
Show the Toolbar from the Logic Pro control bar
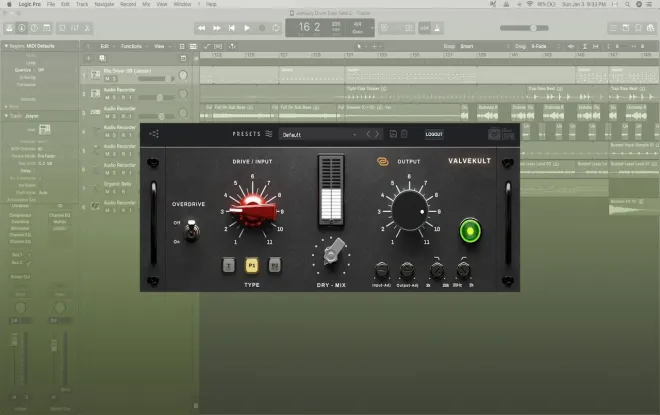[47, 28]
